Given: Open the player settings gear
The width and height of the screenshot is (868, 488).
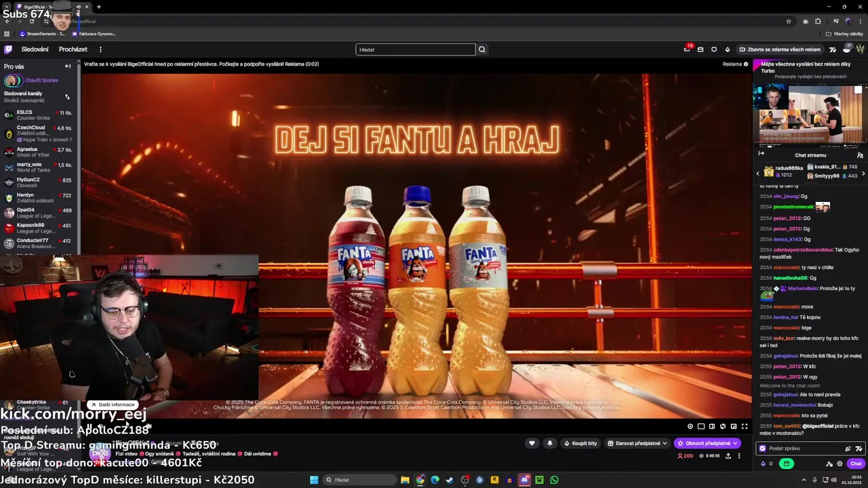Looking at the screenshot, I should [x=690, y=426].
